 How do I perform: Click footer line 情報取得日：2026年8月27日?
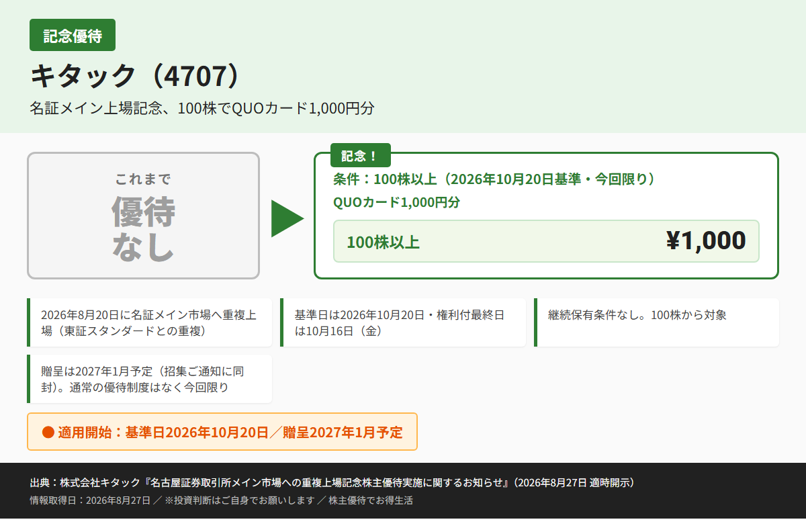tap(221, 500)
